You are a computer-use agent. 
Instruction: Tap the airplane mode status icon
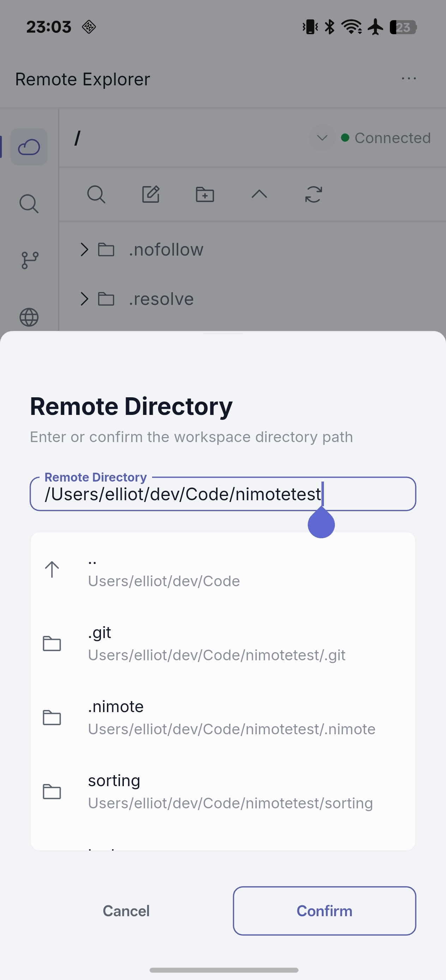375,27
